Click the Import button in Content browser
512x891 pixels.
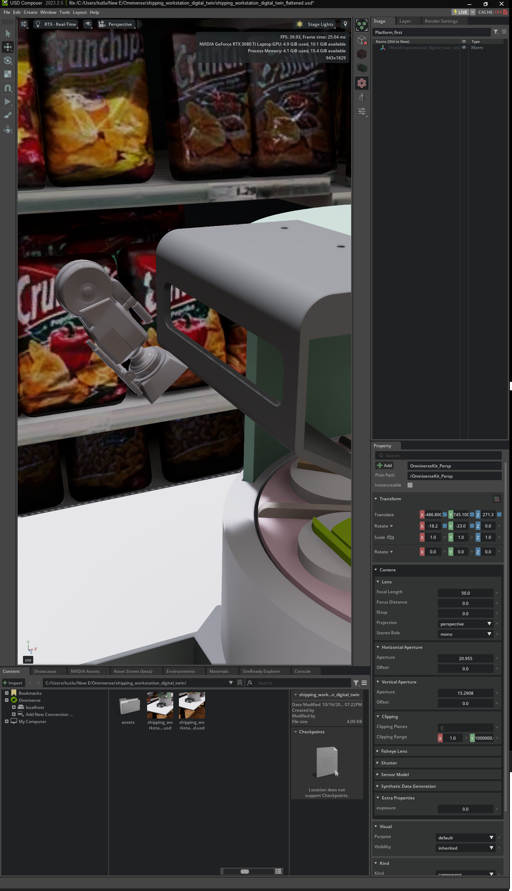[13, 683]
